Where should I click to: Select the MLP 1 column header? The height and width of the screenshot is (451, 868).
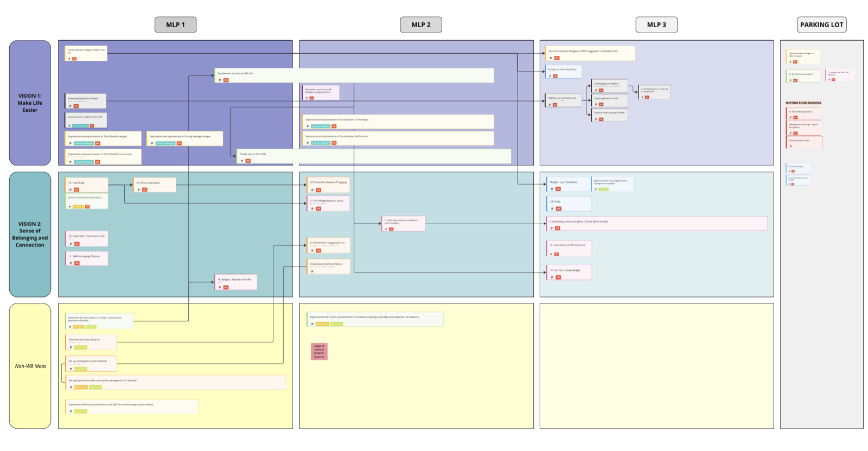pyautogui.click(x=175, y=24)
